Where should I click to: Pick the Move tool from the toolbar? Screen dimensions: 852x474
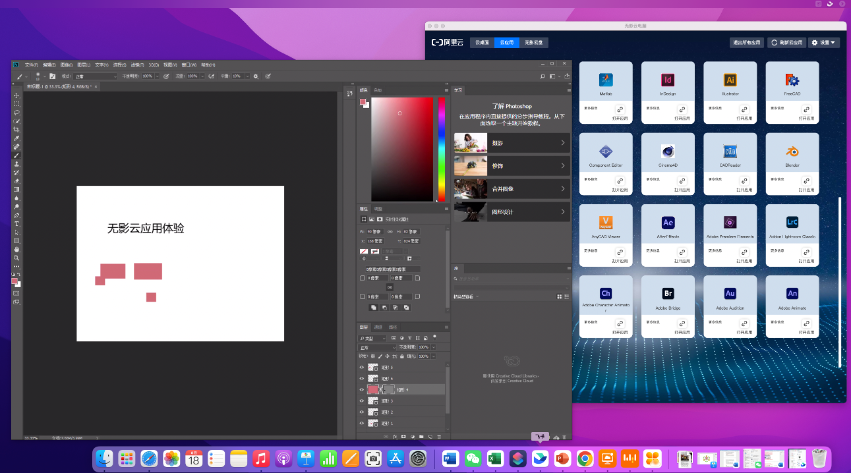(17, 94)
